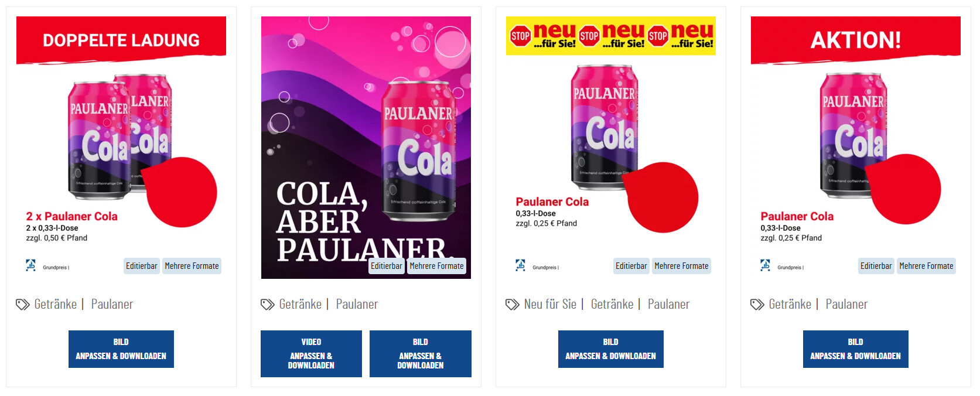Viewport: 980px width, 396px height.
Task: Open the Cola, aber Paulaner poster thumbnail
Action: point(366,148)
